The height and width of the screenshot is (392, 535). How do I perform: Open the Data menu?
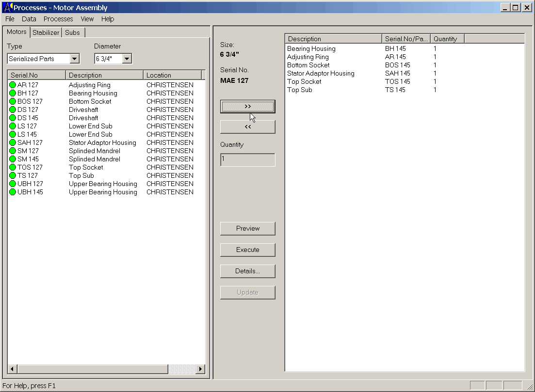tap(29, 19)
